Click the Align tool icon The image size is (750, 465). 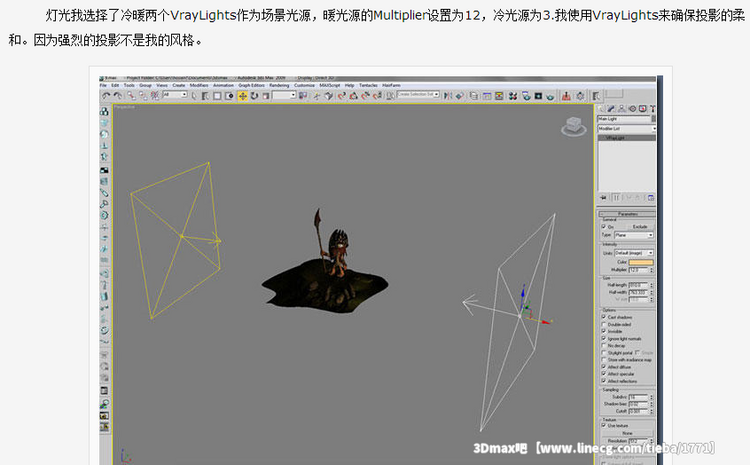pyautogui.click(x=459, y=96)
